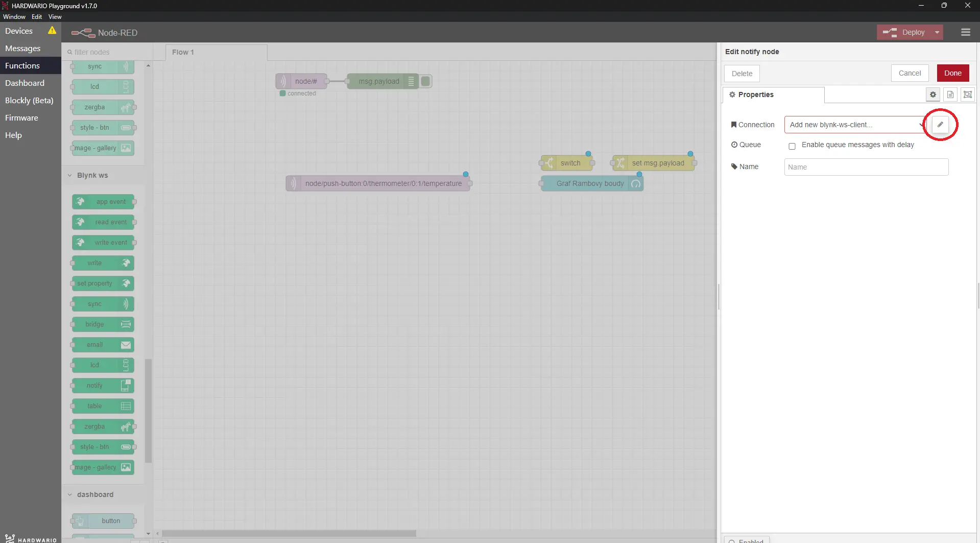Open the Messages section in sidebar
This screenshot has width=980, height=543.
point(31,49)
